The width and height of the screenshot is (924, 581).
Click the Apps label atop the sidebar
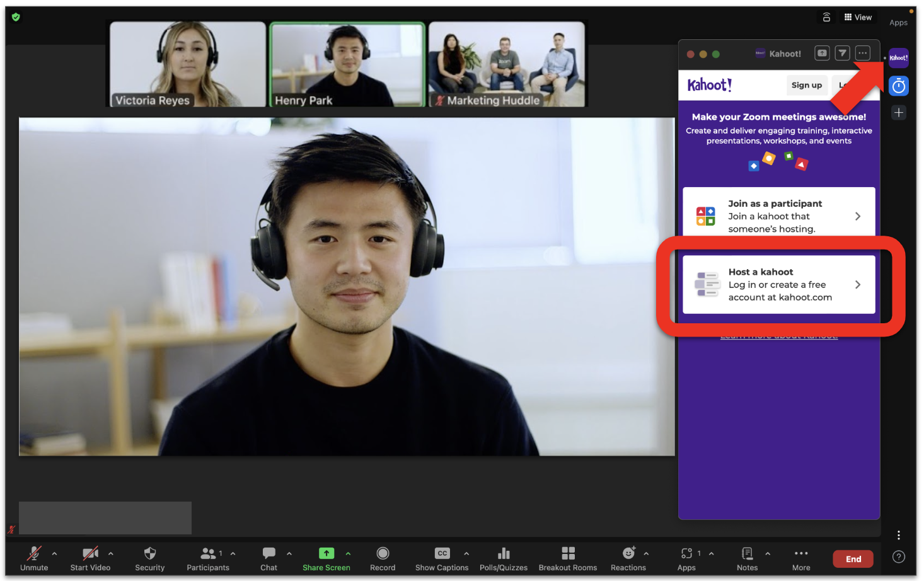click(x=899, y=23)
